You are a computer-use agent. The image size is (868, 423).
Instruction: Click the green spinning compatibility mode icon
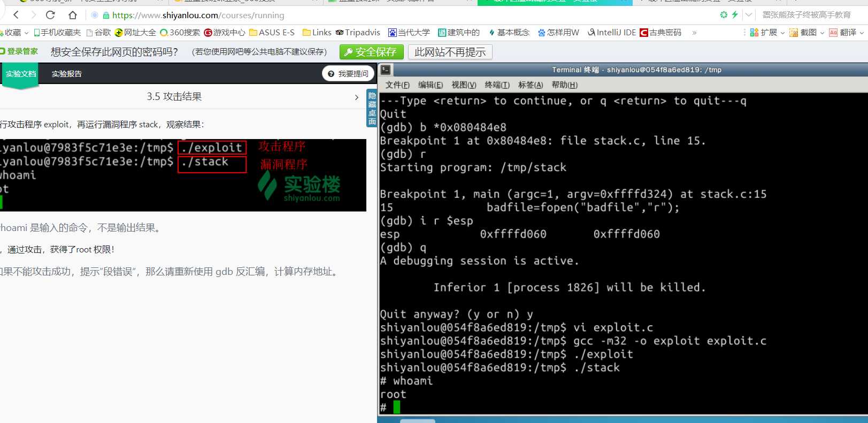pyautogui.click(x=724, y=15)
